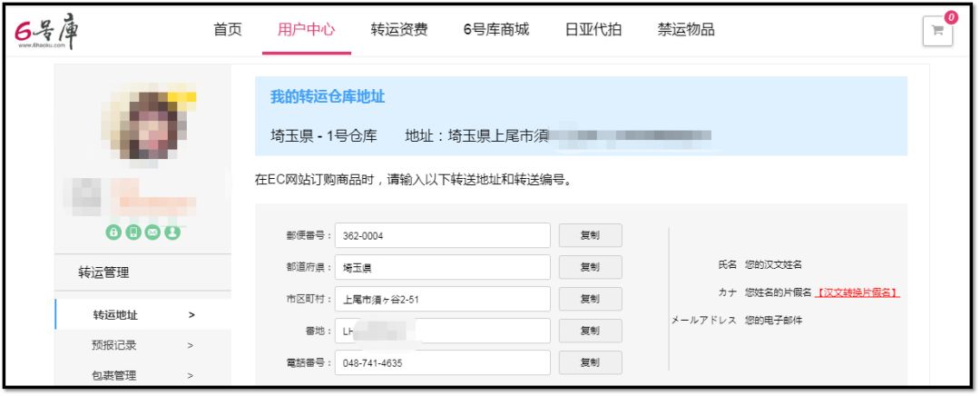Click the green email verification icon
Image resolution: width=980 pixels, height=396 pixels.
click(152, 233)
